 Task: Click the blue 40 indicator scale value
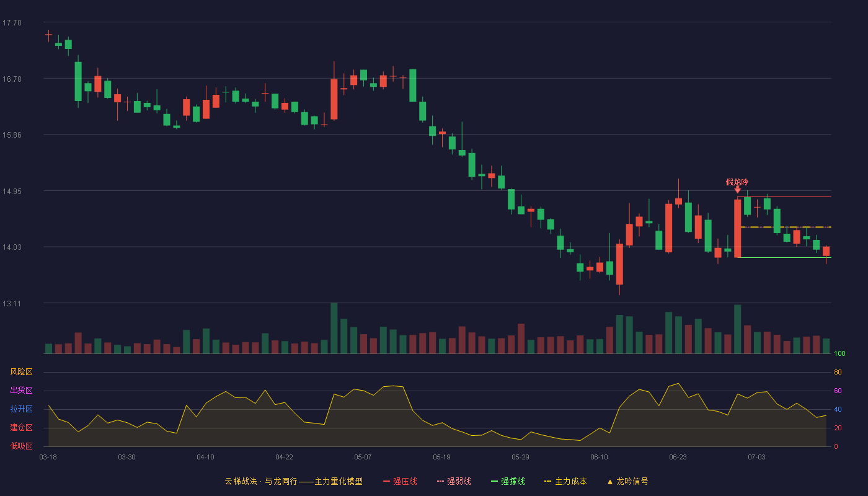[838, 409]
